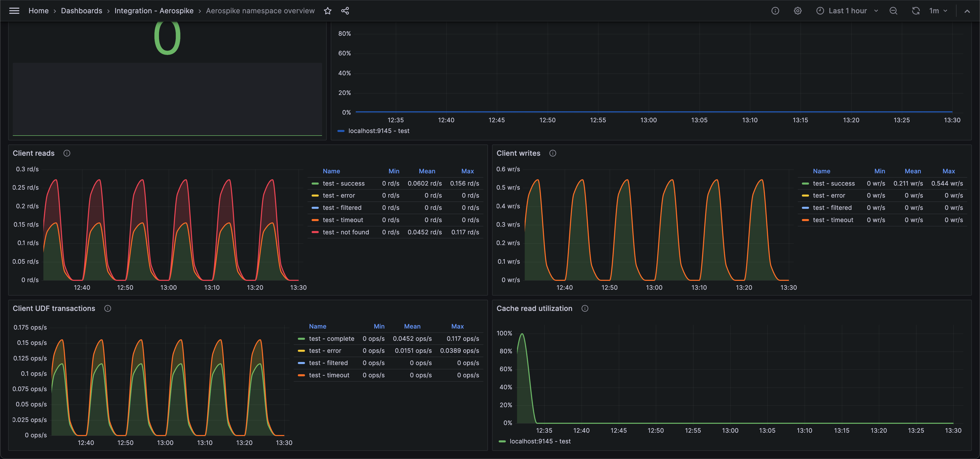Collapse the top toolbar with chevron
Image resolution: width=980 pixels, height=459 pixels.
coord(967,11)
